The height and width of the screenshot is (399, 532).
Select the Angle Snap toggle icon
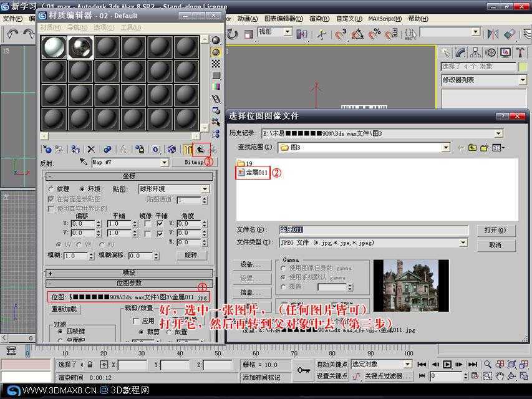[357, 34]
